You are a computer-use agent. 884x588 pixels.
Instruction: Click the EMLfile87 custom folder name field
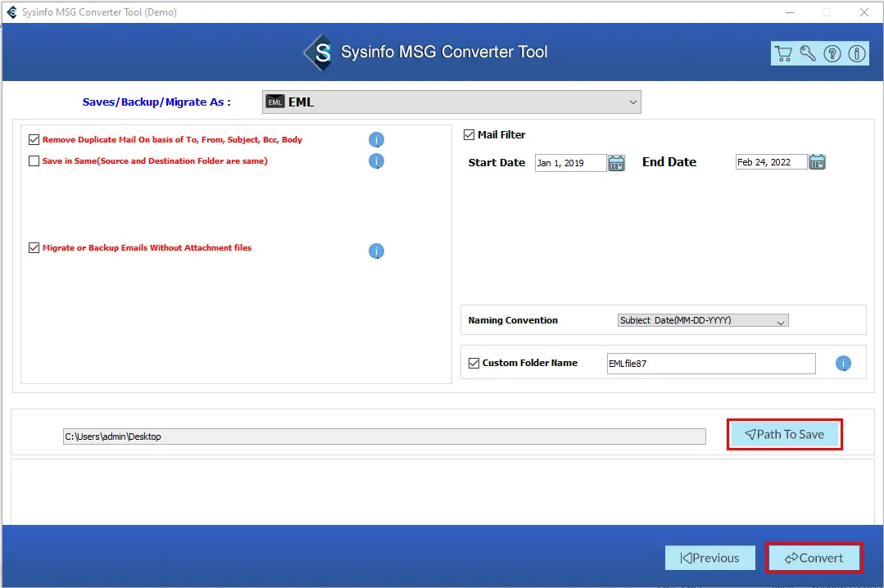coord(710,364)
